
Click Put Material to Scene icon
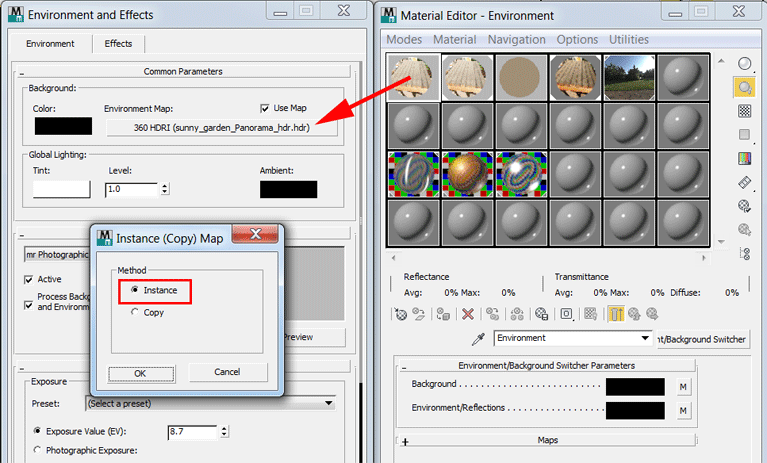(419, 314)
